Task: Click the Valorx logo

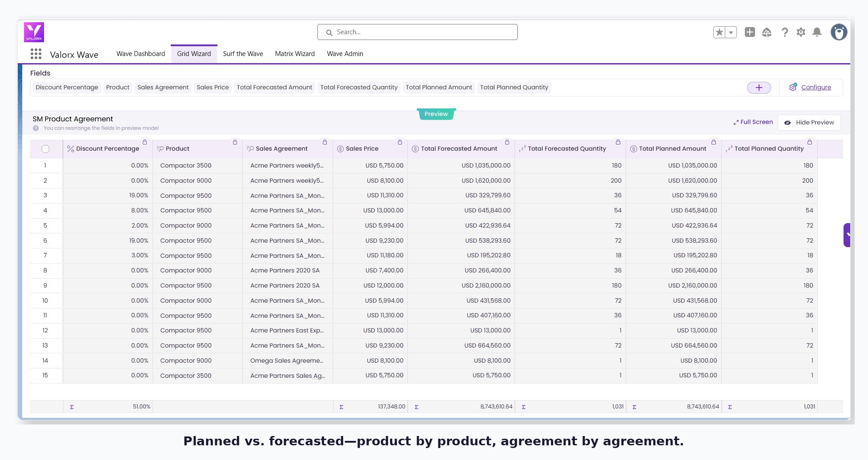Action: point(34,32)
